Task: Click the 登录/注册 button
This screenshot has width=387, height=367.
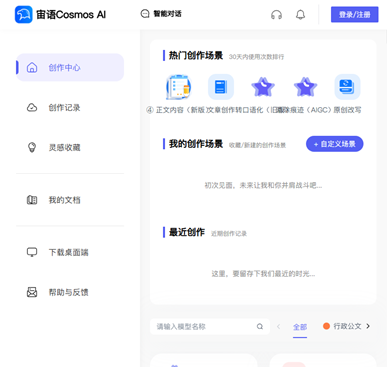Action: pos(354,14)
